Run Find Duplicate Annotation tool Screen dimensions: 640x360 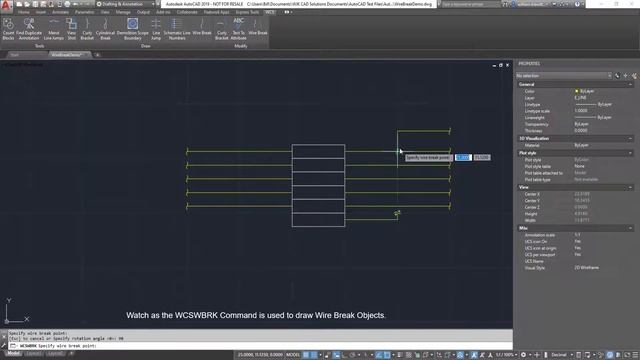coord(29,29)
